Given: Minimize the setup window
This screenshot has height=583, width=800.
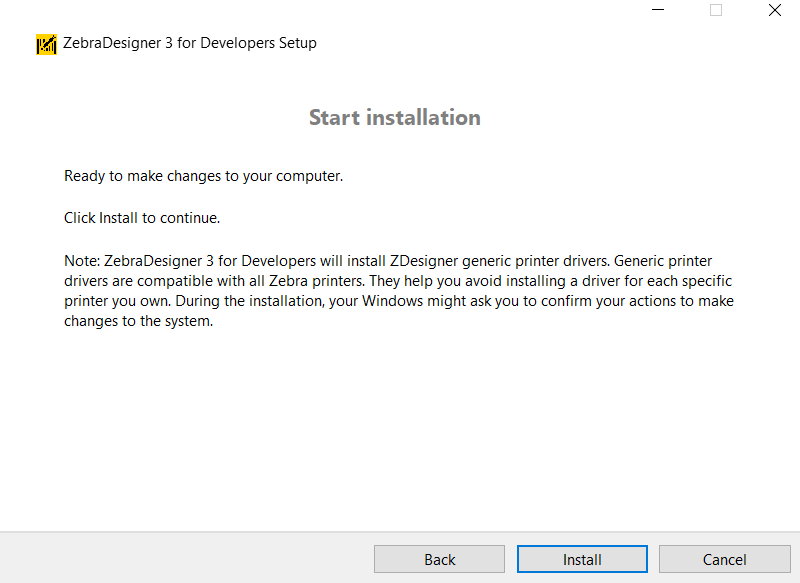Looking at the screenshot, I should [x=657, y=10].
